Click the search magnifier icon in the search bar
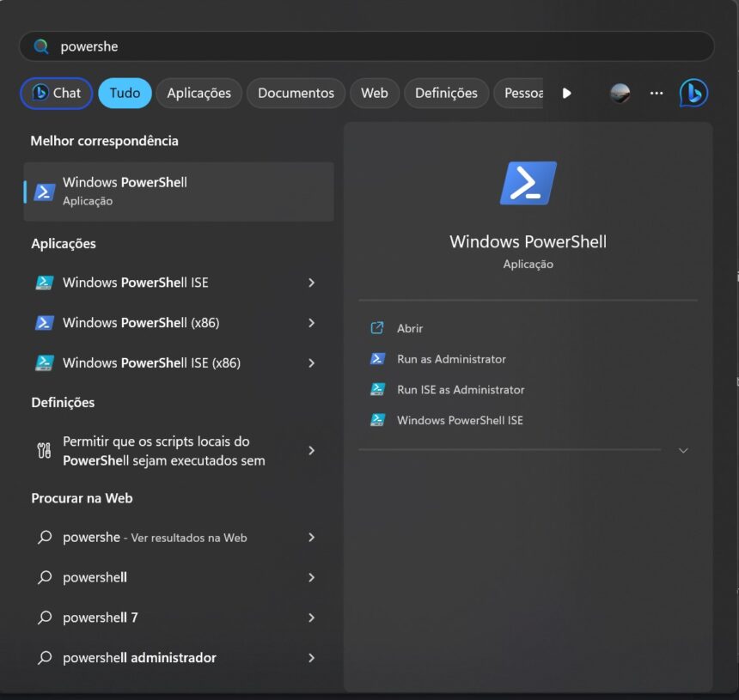 [40, 46]
